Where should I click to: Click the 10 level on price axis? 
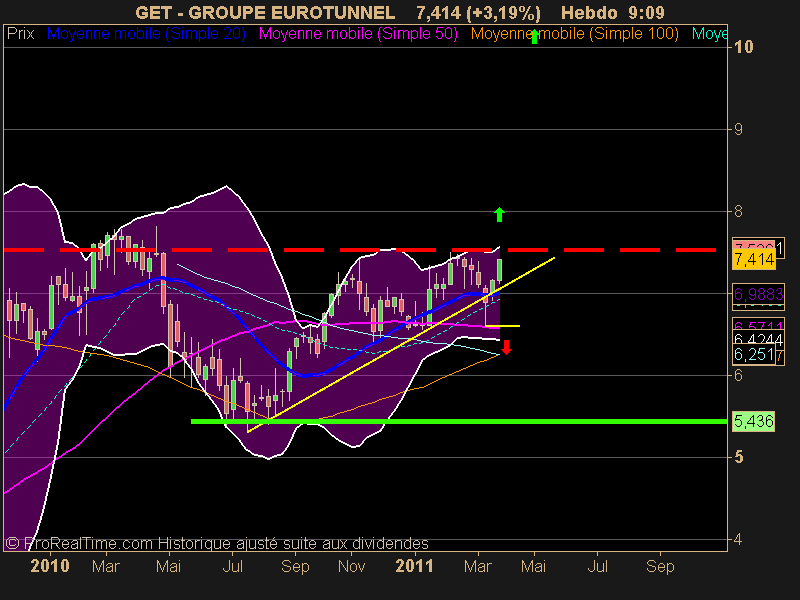coord(743,47)
